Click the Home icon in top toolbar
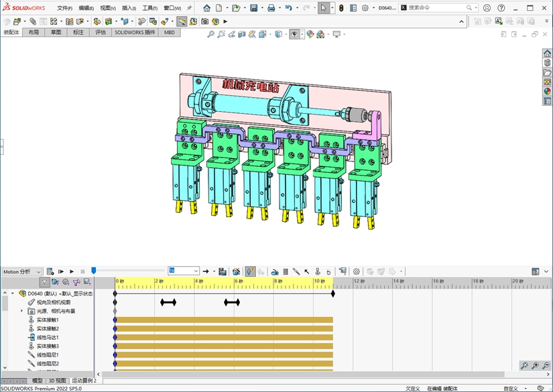Viewport: 553px width, 392px height. [x=206, y=8]
